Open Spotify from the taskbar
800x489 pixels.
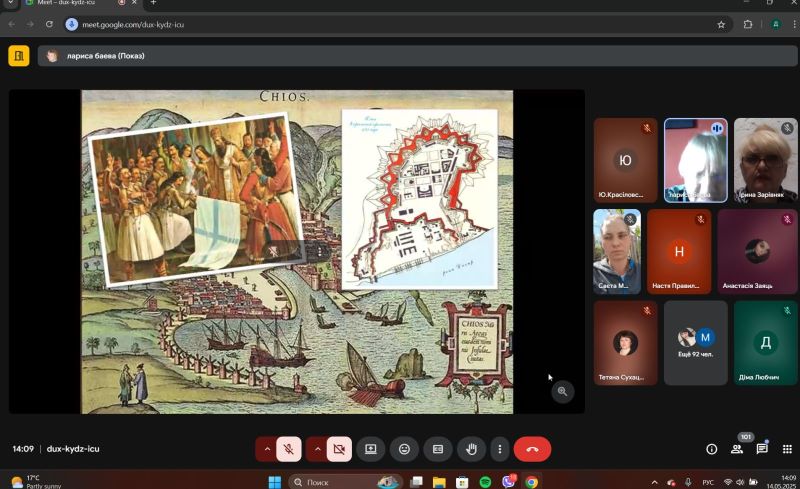485,482
